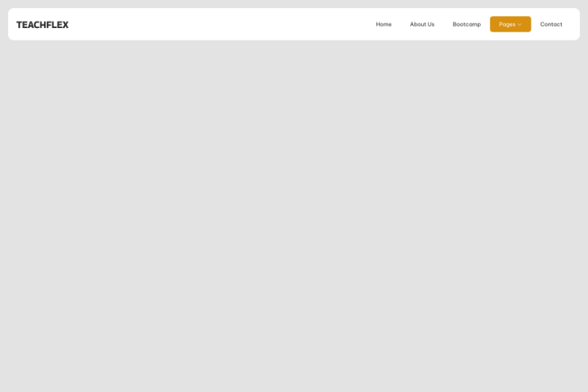Image resolution: width=588 pixels, height=392 pixels.
Task: Click blank space in white navbar
Action: [220, 24]
